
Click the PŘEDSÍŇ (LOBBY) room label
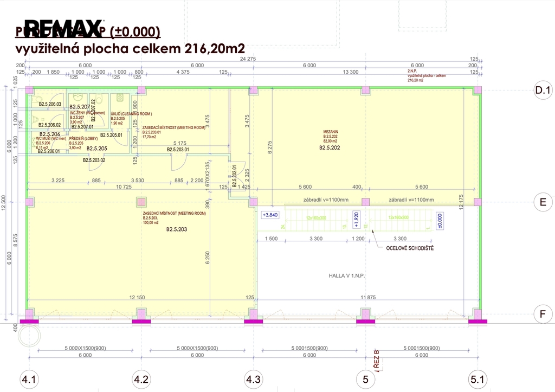(x=83, y=139)
